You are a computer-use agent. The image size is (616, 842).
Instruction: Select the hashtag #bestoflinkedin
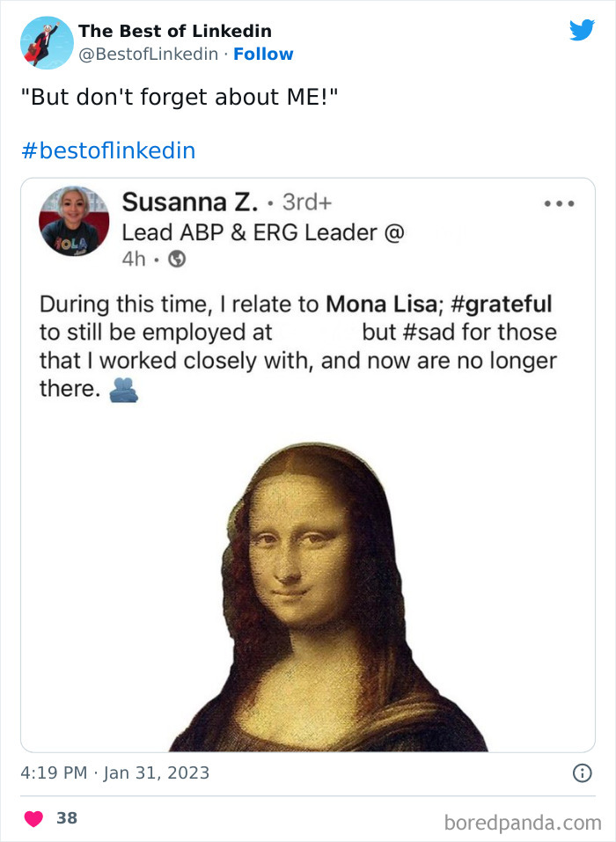pyautogui.click(x=107, y=150)
